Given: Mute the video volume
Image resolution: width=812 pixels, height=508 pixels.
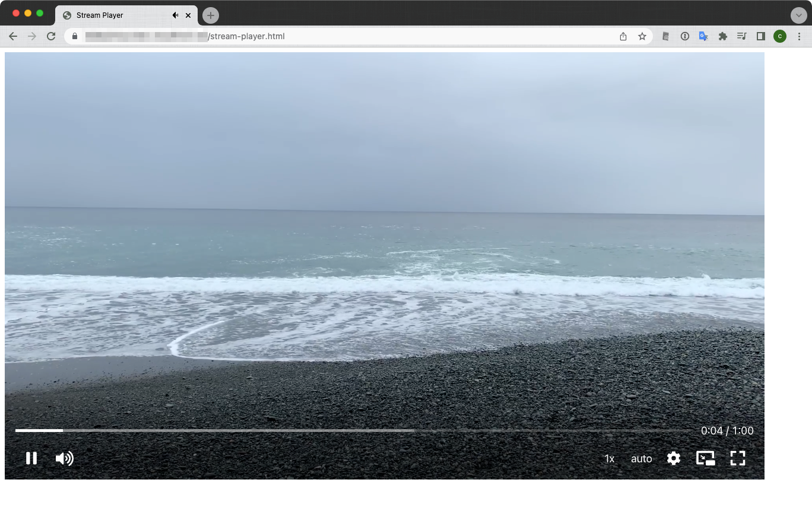Looking at the screenshot, I should pos(64,458).
